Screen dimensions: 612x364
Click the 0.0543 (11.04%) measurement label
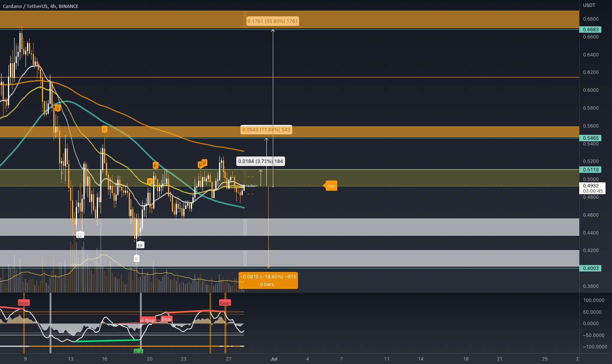(x=266, y=130)
